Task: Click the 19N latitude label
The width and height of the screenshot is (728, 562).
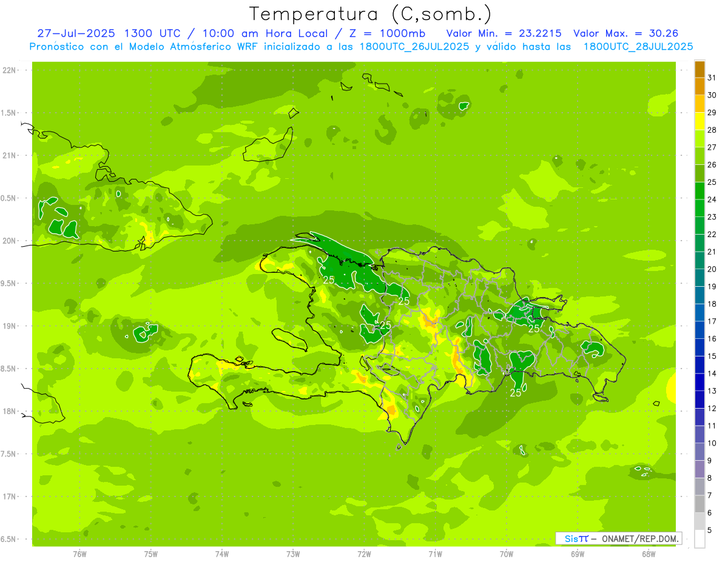Action: tap(10, 326)
